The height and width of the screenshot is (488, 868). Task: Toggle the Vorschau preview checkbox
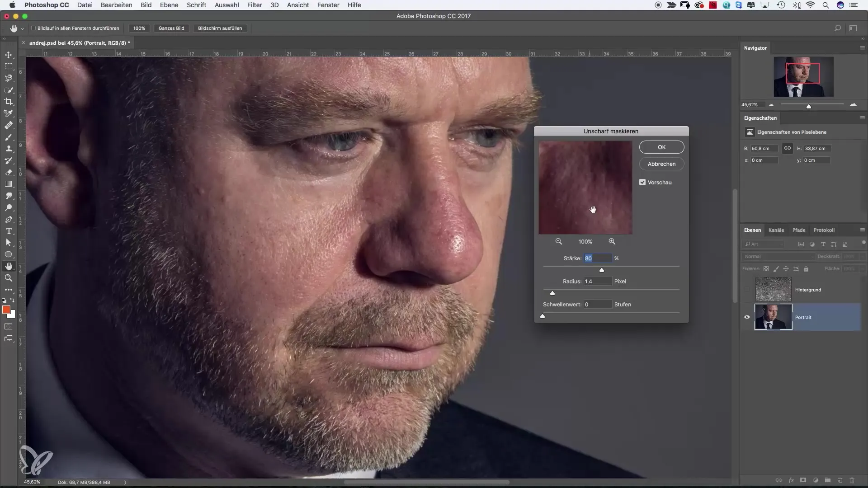click(642, 183)
